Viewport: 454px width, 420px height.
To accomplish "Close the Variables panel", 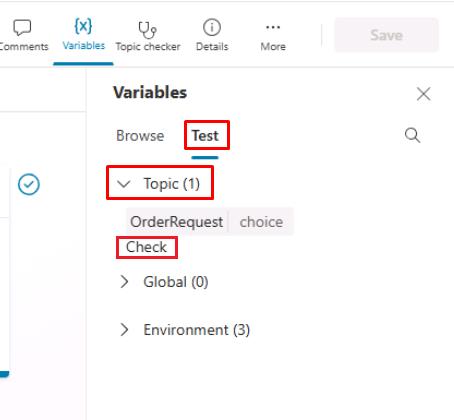I will [424, 94].
